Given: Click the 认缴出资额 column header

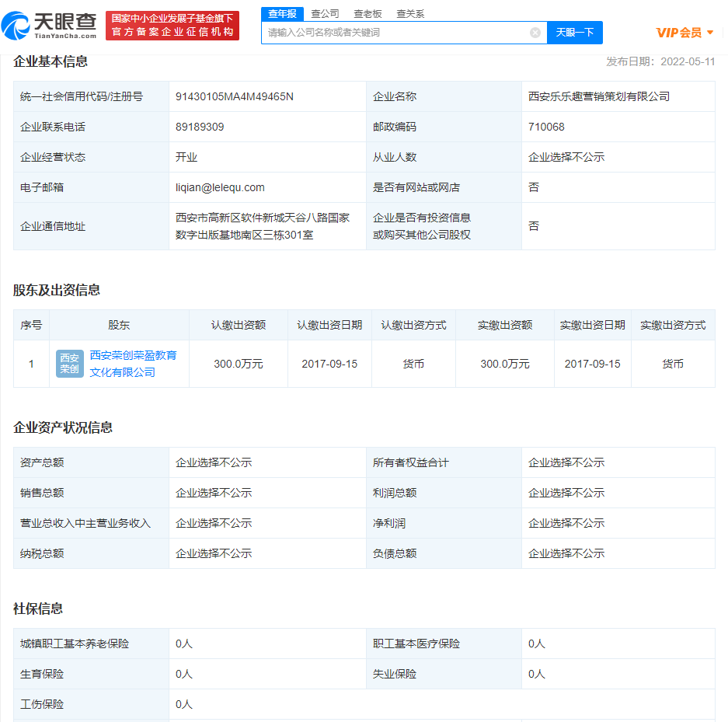Looking at the screenshot, I should point(239,325).
